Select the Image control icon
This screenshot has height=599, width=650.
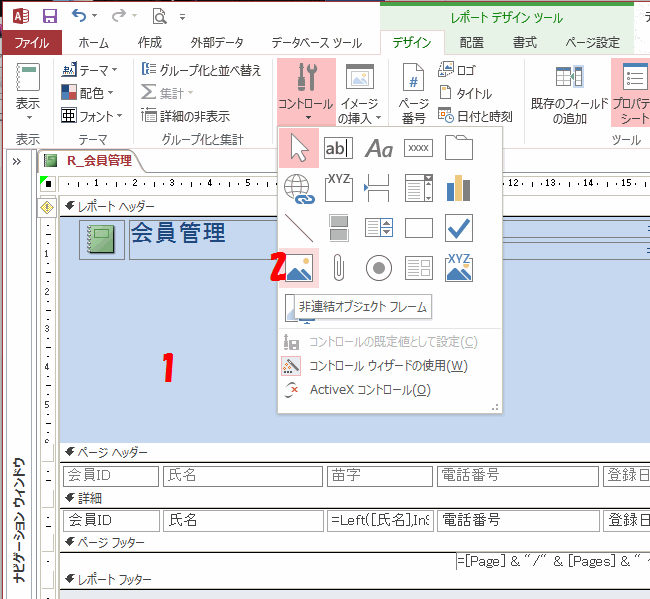pyautogui.click(x=299, y=268)
